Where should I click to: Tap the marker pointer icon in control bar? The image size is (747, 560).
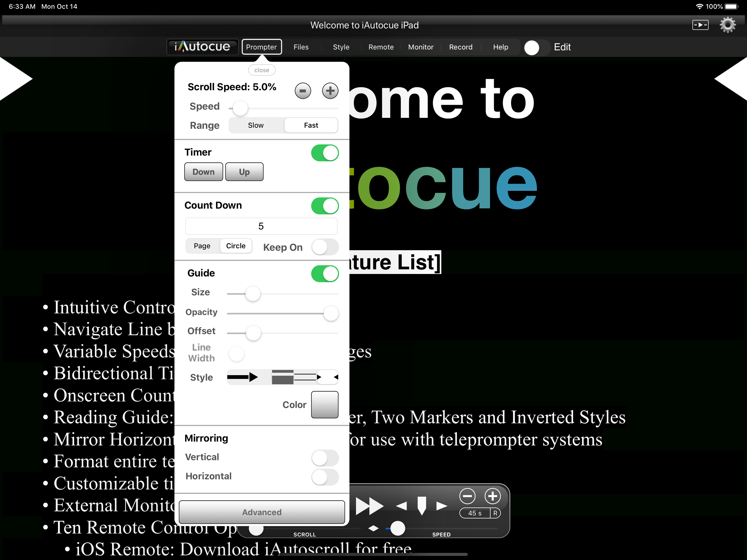tap(422, 506)
